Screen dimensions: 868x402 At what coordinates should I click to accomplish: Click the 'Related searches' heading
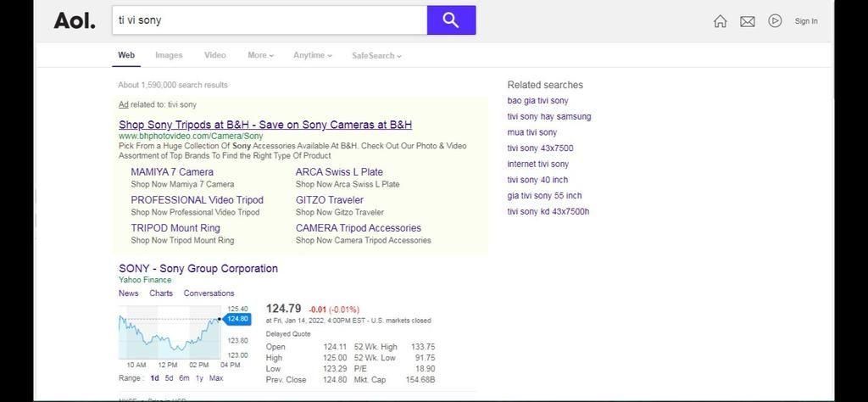[x=545, y=85]
